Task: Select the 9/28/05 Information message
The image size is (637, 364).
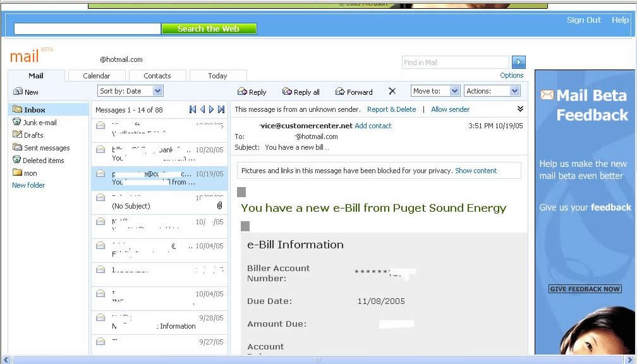Action: click(159, 322)
